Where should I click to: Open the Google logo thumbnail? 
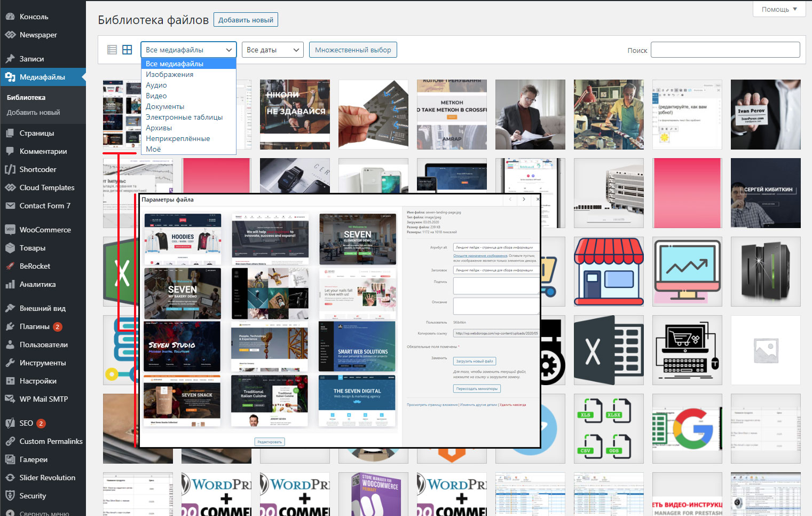click(x=687, y=428)
